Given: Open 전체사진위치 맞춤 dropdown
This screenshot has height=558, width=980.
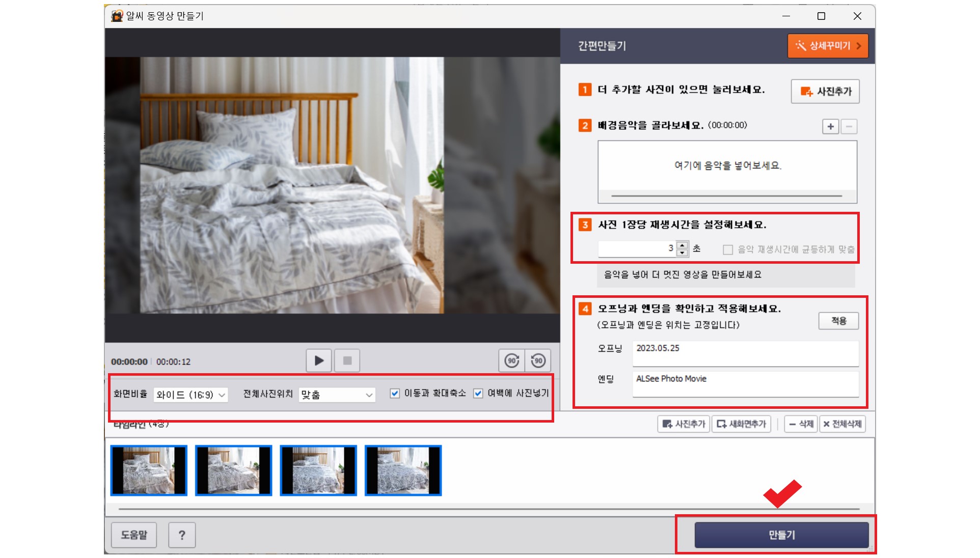Looking at the screenshot, I should (337, 395).
